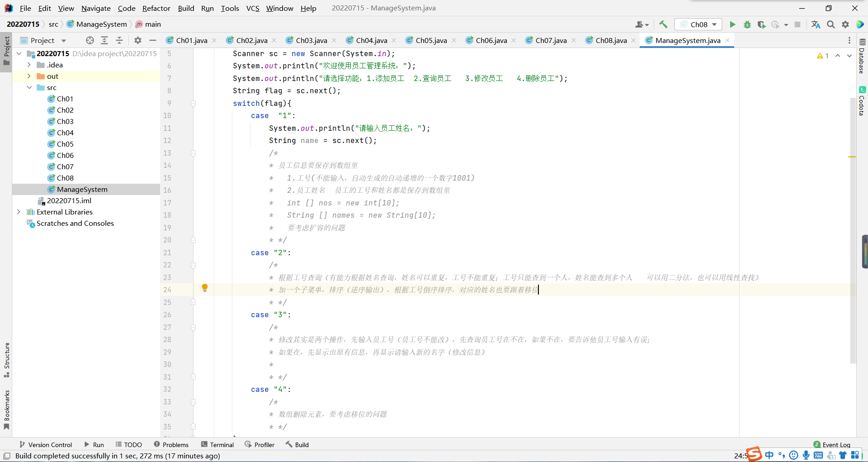Open the Bookmarks tool window
Screen dimensions: 868x462
coord(7,410)
